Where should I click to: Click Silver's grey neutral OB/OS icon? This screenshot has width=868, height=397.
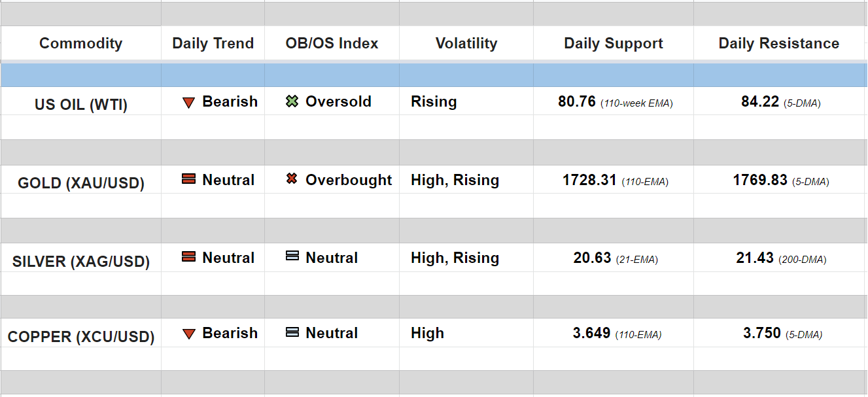click(x=292, y=256)
